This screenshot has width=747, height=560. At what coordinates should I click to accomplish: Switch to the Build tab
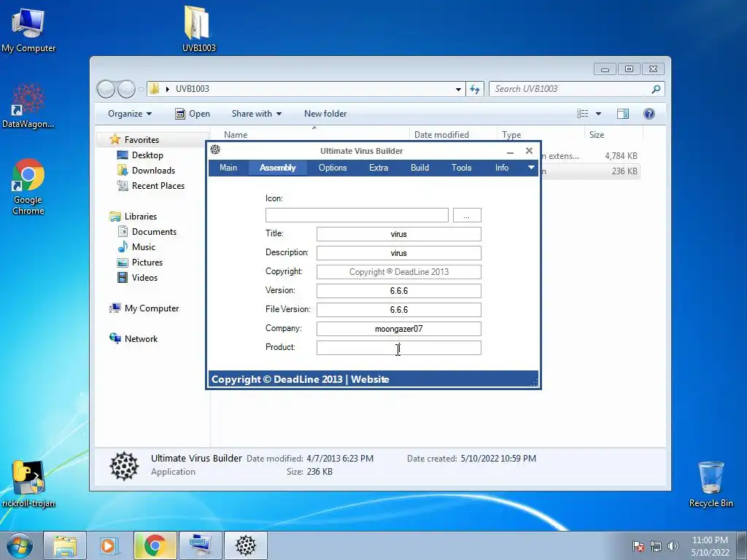point(419,168)
